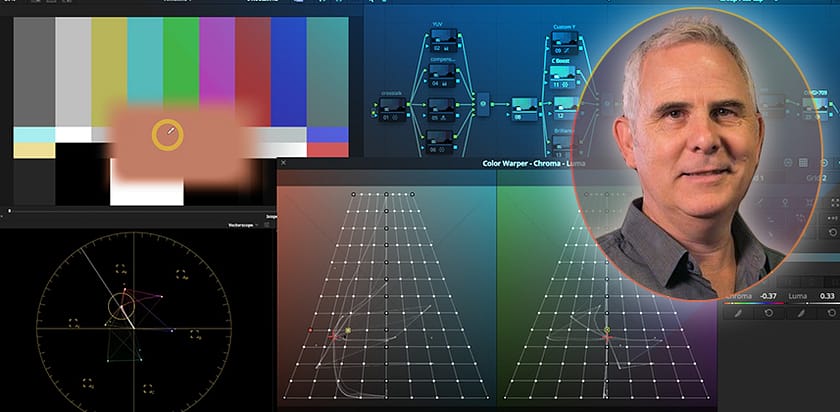Click the red selected point in left warper grid
Viewport: 840px width, 412px height.
[x=310, y=331]
